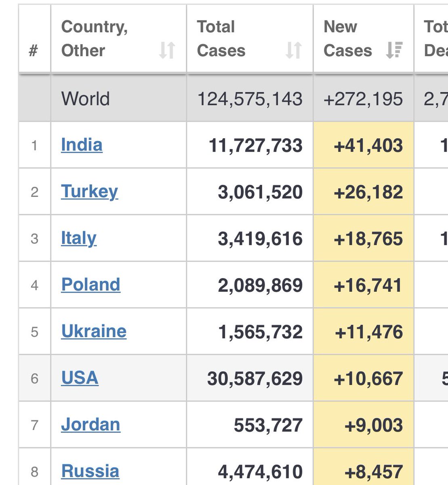Click the Country, Other column header
This screenshot has height=485, width=448.
[118, 39]
